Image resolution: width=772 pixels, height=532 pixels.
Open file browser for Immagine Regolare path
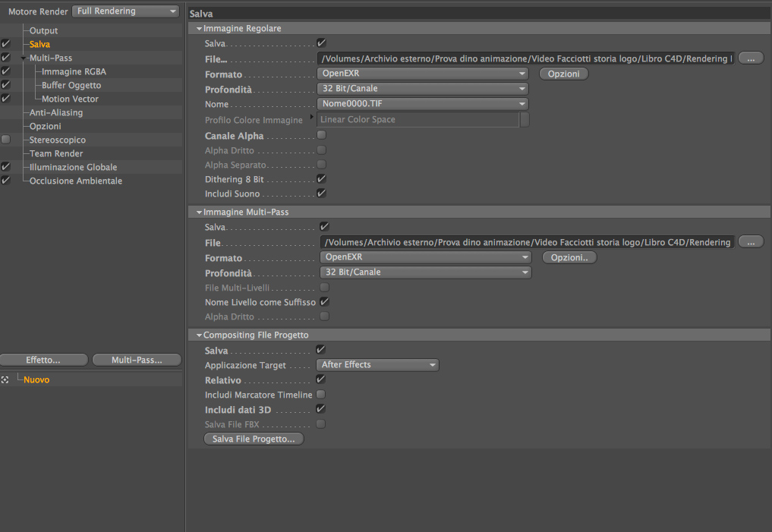click(750, 58)
